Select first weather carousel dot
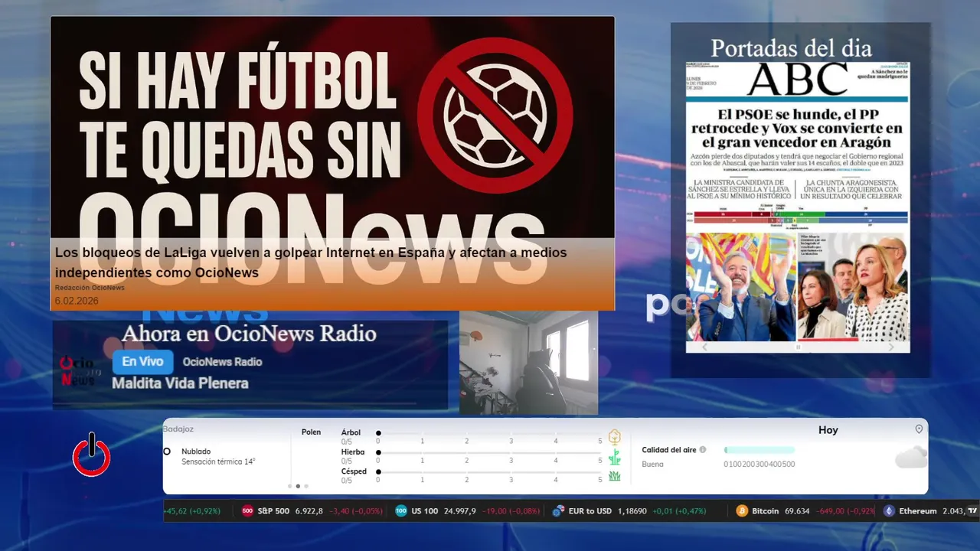The image size is (980, 551). [289, 486]
